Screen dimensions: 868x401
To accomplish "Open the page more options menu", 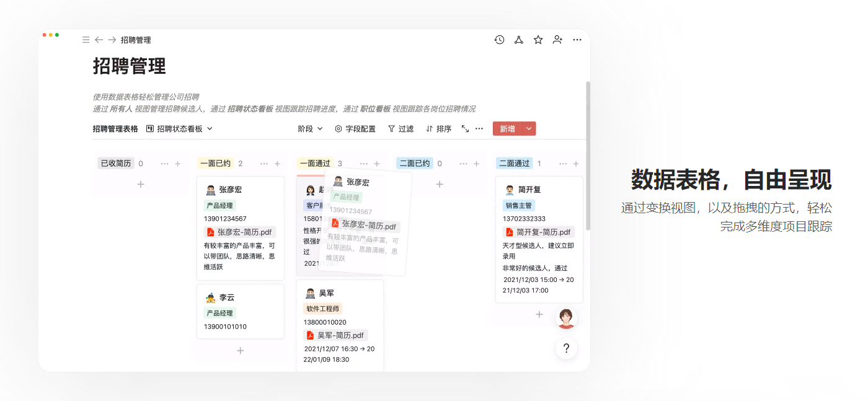I will coord(577,40).
